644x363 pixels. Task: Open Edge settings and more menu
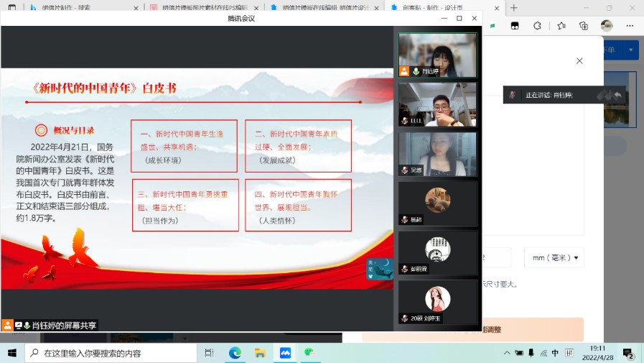(x=630, y=25)
